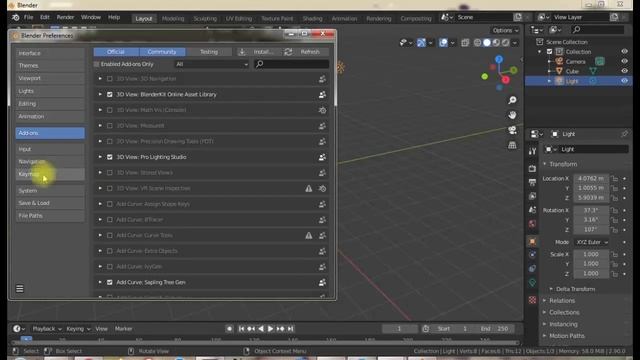
Task: Open the Options dropdown in viewport
Action: [505, 30]
